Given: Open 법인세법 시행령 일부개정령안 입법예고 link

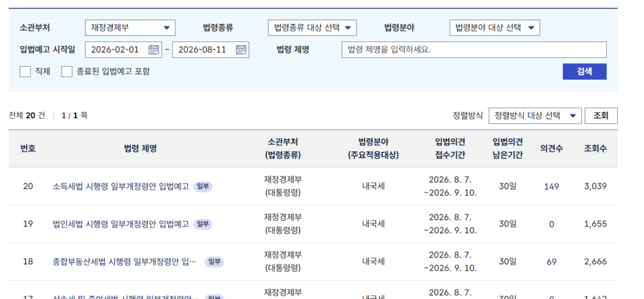Looking at the screenshot, I should coord(121,224).
